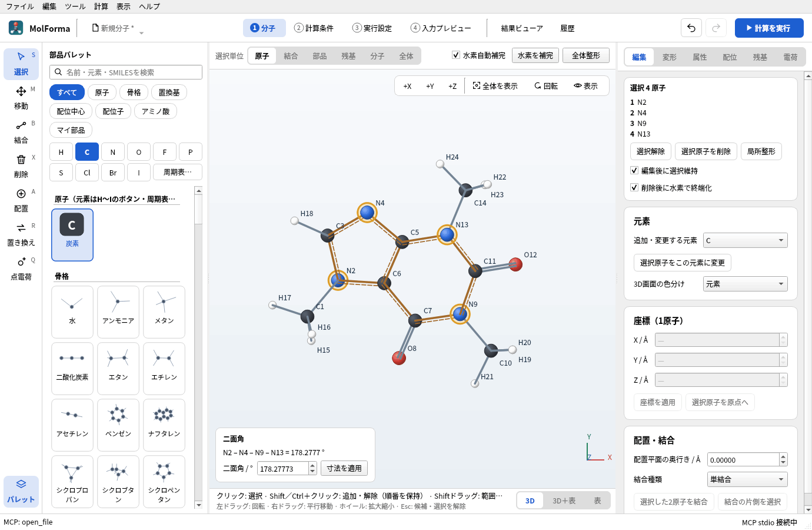Select the N element button
The image size is (812, 530).
[x=113, y=152]
